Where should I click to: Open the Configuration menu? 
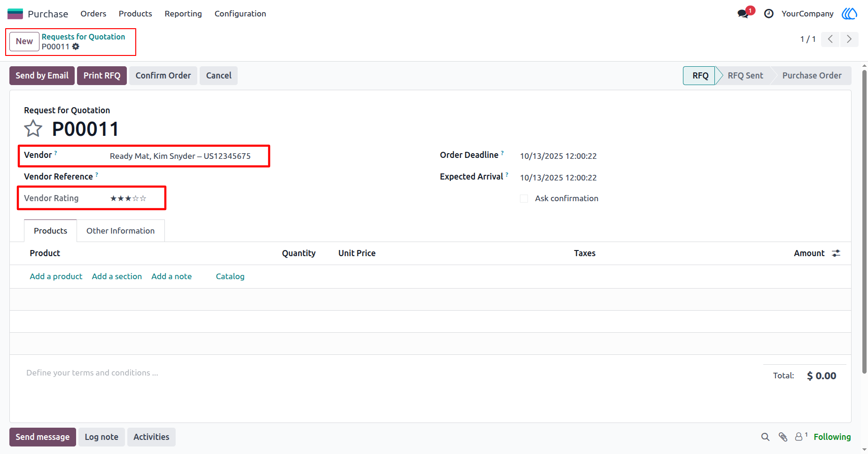point(240,14)
